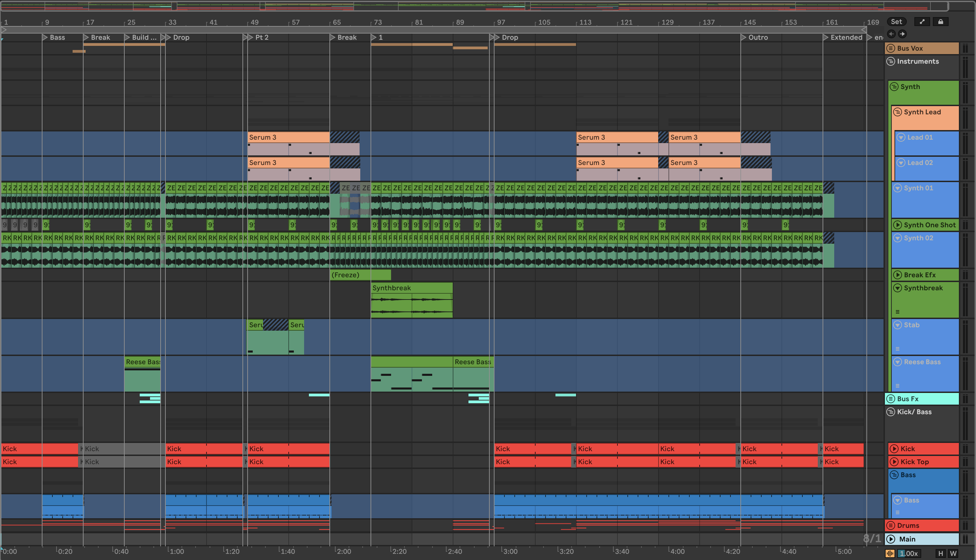Fold the Synthbreak track

(897, 288)
